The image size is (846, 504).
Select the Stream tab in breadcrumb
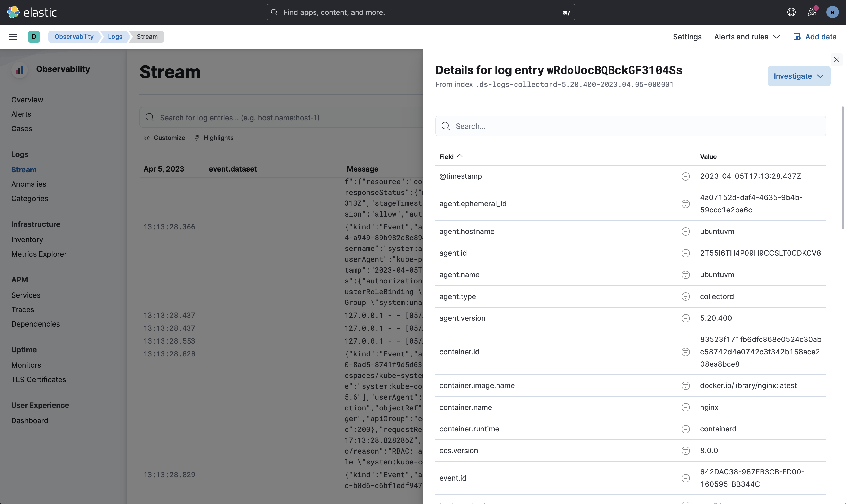[146, 37]
